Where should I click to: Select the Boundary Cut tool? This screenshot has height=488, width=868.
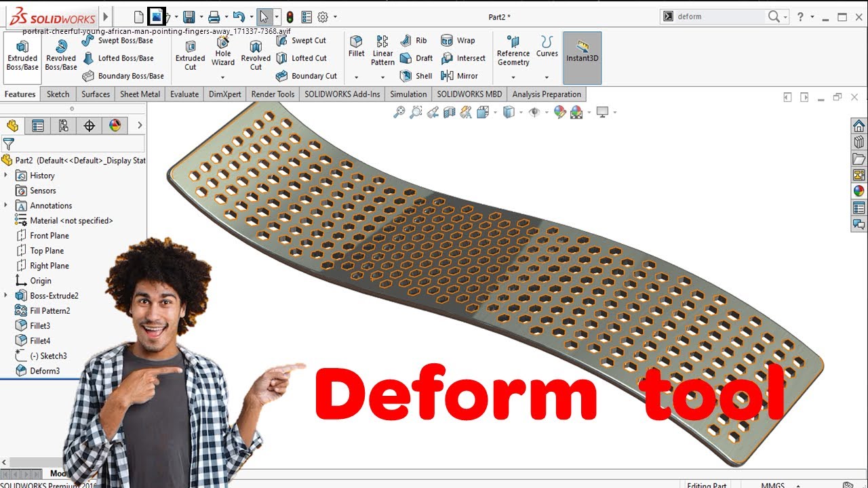307,76
